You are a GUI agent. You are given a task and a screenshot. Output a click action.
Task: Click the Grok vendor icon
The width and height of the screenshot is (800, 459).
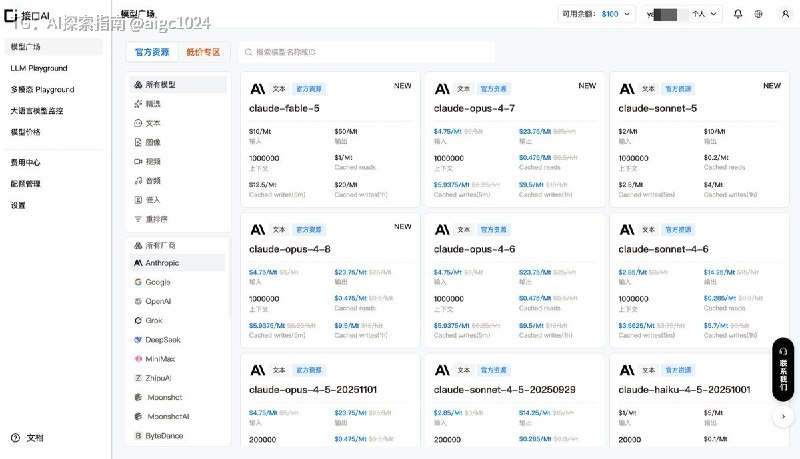point(138,320)
